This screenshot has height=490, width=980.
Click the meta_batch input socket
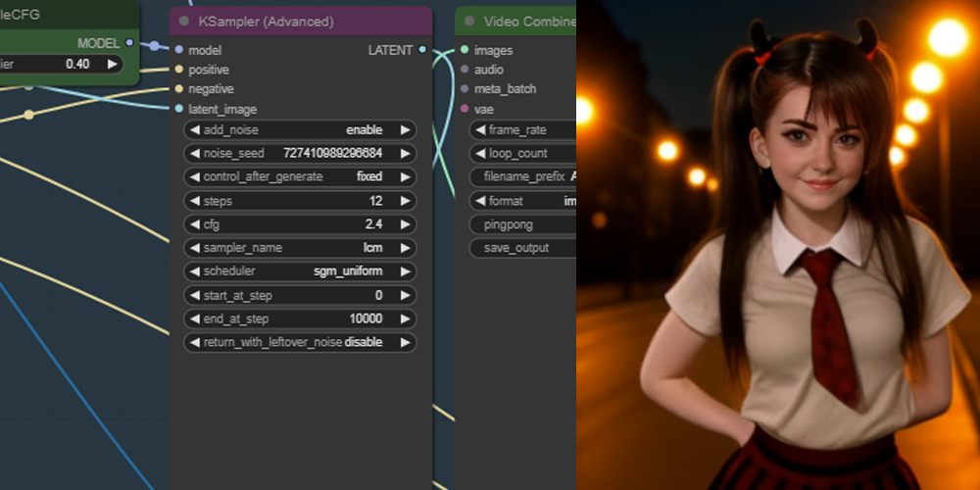[465, 89]
